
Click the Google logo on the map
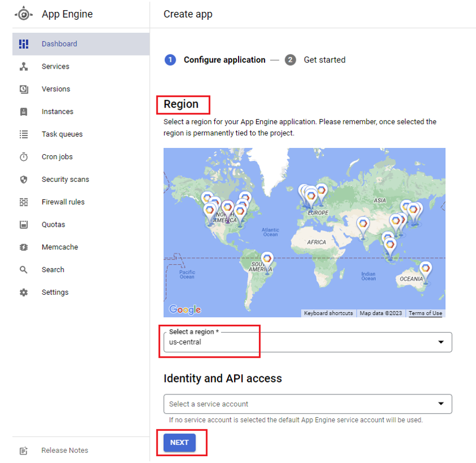185,309
